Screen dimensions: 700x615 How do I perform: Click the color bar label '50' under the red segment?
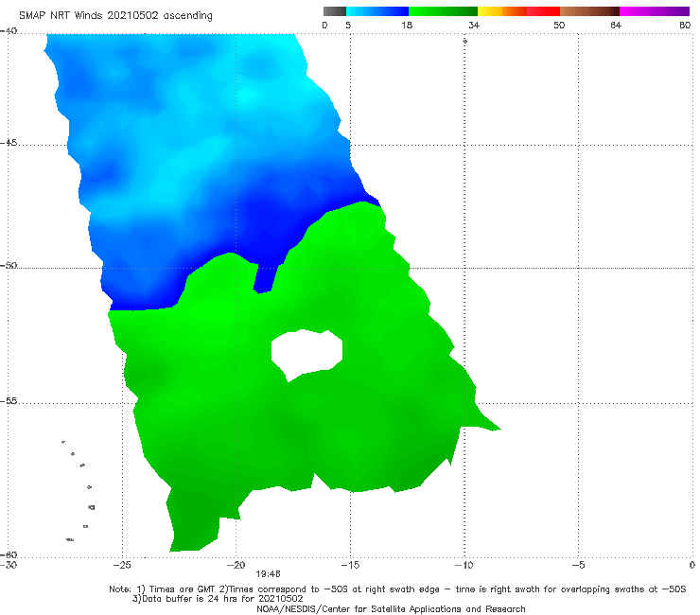coord(559,25)
